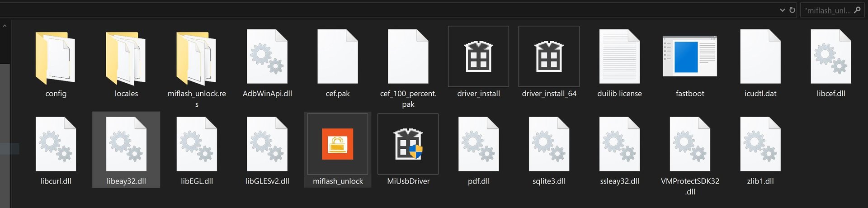The height and width of the screenshot is (208, 868).
Task: Select the cef.pak file icon
Action: tap(338, 57)
